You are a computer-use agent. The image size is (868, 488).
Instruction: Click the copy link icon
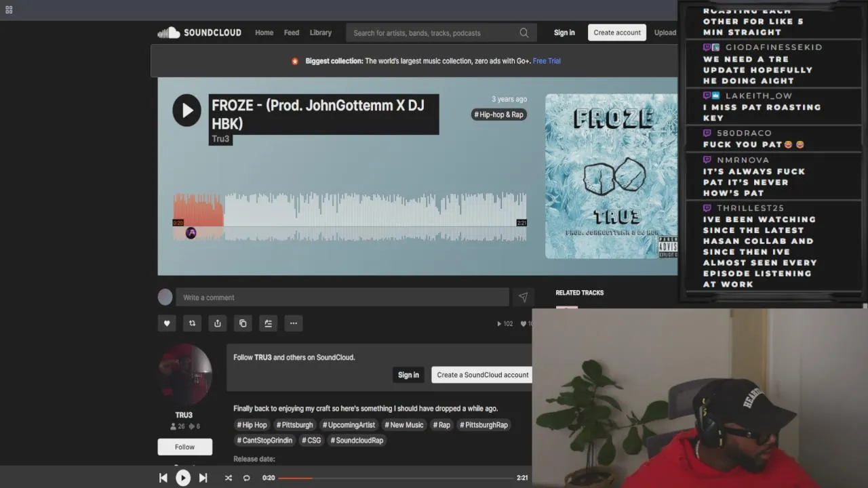[x=243, y=323]
